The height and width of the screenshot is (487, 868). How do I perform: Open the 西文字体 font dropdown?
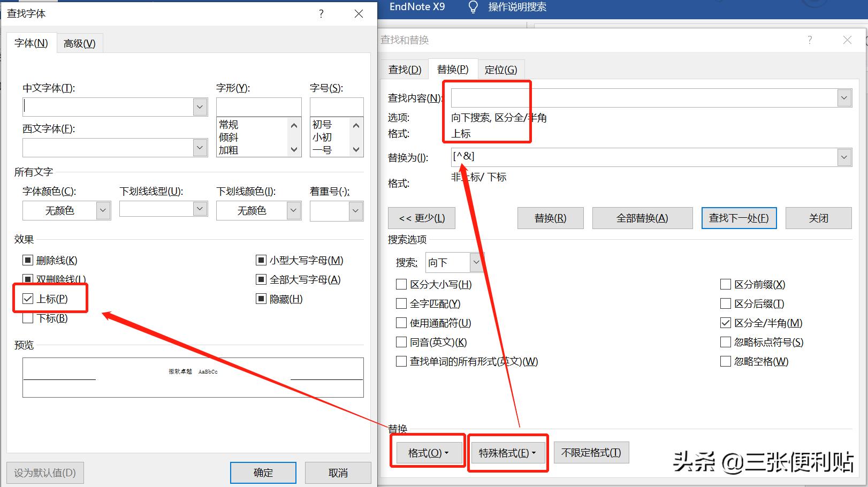click(x=200, y=148)
